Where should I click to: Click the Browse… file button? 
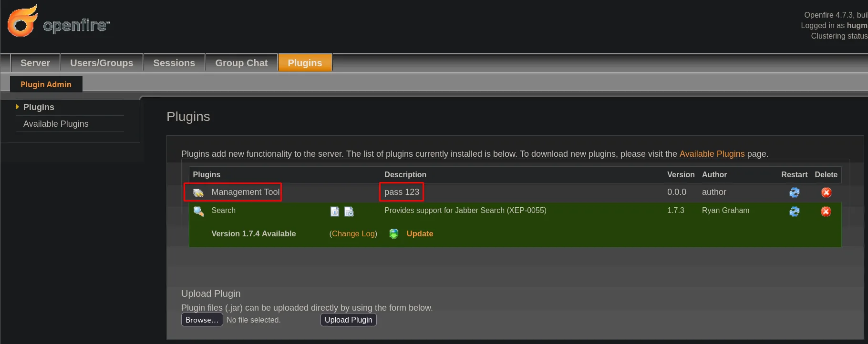tap(202, 320)
